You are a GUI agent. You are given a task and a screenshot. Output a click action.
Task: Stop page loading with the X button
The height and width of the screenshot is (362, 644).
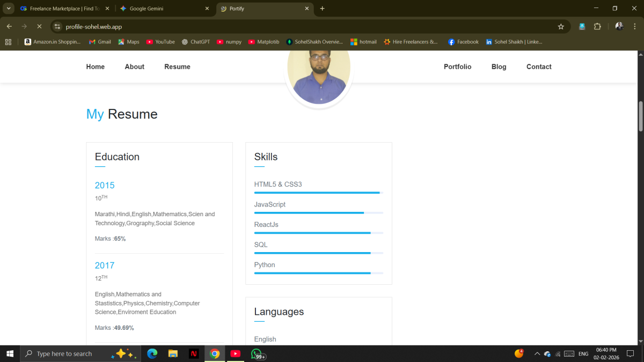pyautogui.click(x=39, y=26)
